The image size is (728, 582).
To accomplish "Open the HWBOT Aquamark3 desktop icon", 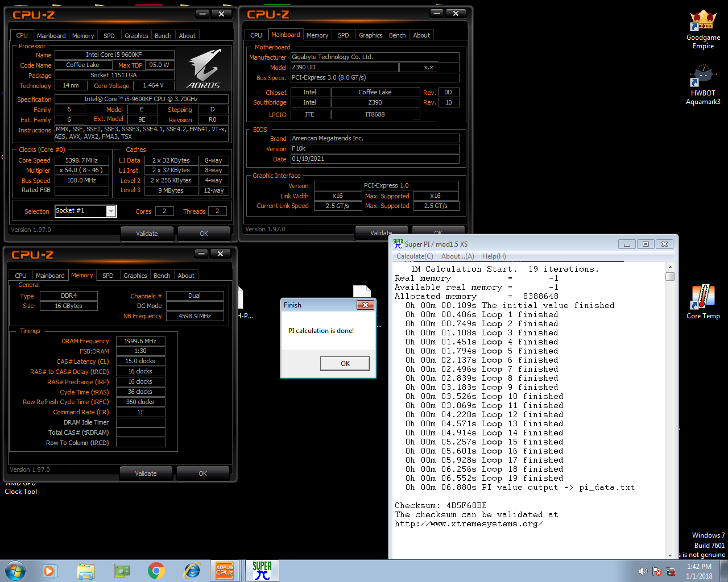I will pos(703,85).
